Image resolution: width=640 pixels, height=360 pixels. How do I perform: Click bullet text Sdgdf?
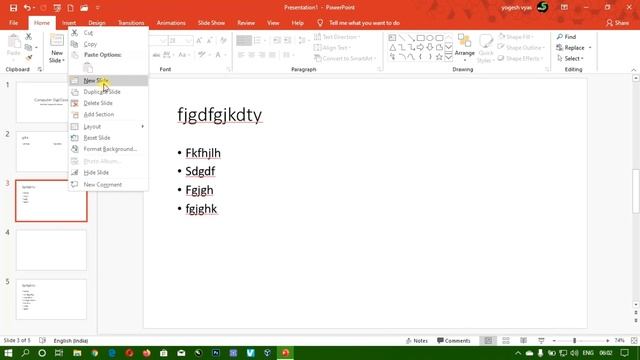pos(200,171)
